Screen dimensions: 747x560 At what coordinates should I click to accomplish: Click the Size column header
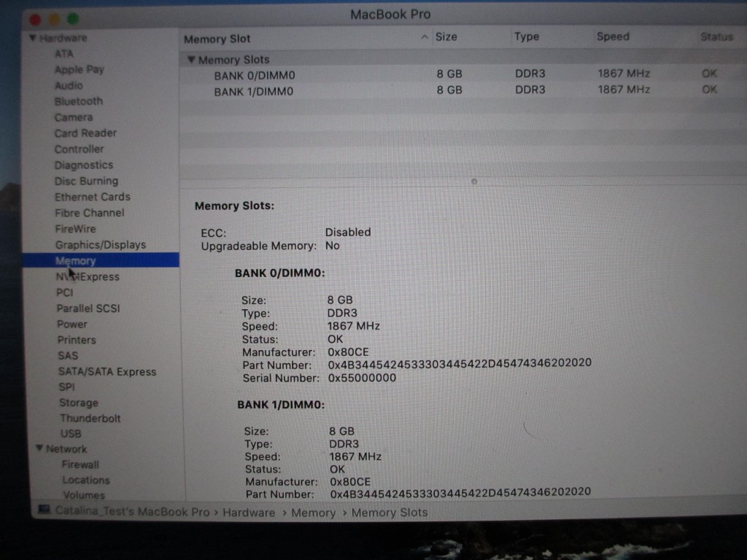pos(446,37)
